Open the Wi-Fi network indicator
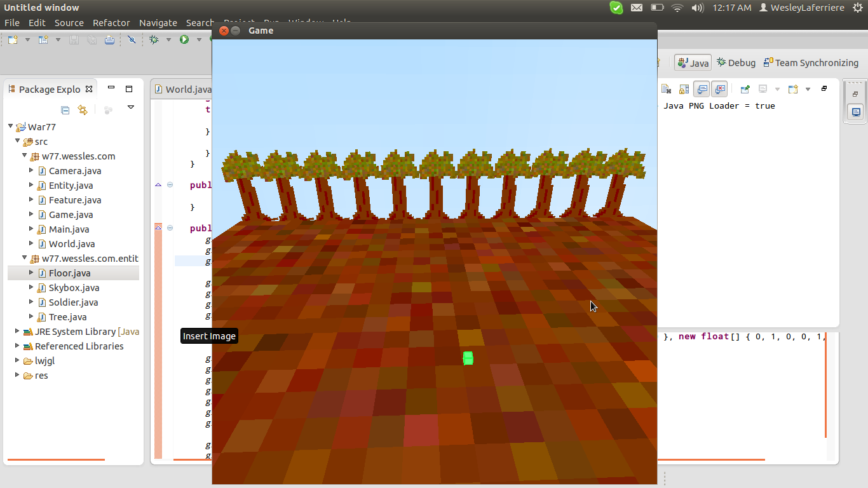868x488 pixels. pos(677,8)
